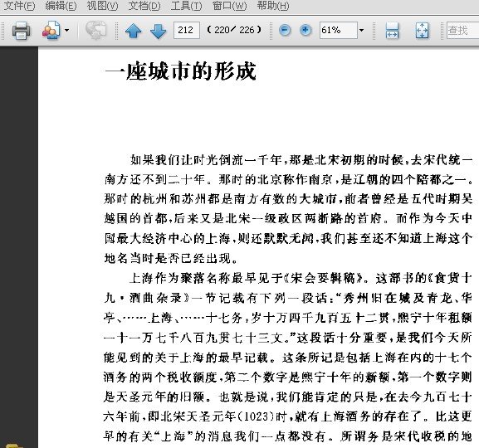This screenshot has width=479, height=448.
Task: Expand the collaboration icon dropdown arrow
Action: coord(66,30)
